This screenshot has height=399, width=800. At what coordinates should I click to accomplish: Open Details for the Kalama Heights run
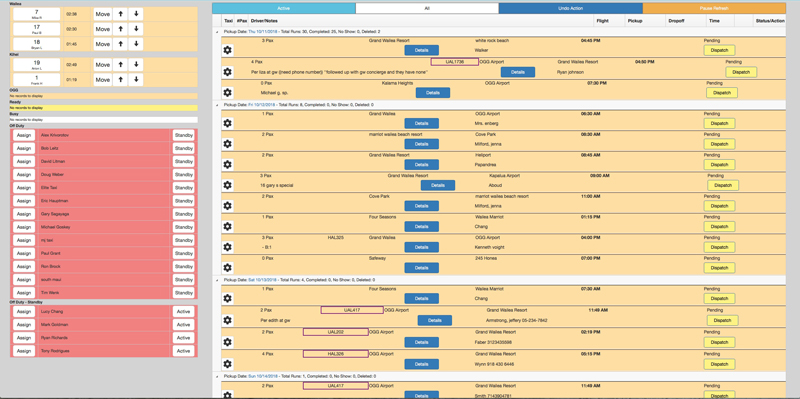433,92
